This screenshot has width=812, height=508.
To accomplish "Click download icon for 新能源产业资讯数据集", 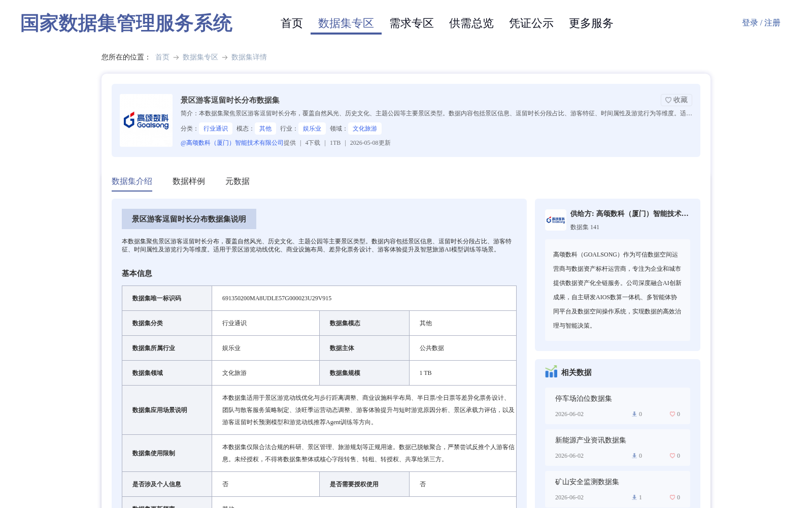I will click(x=634, y=456).
